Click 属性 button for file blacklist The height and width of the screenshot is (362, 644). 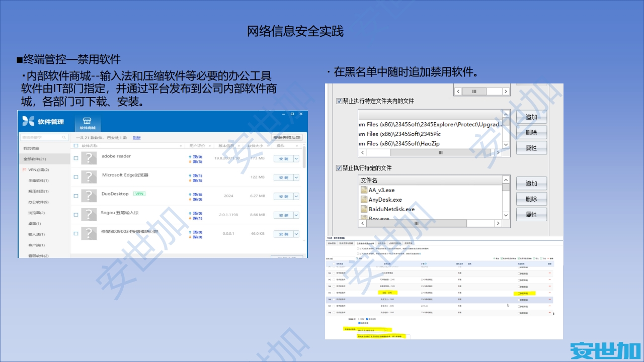point(531,215)
